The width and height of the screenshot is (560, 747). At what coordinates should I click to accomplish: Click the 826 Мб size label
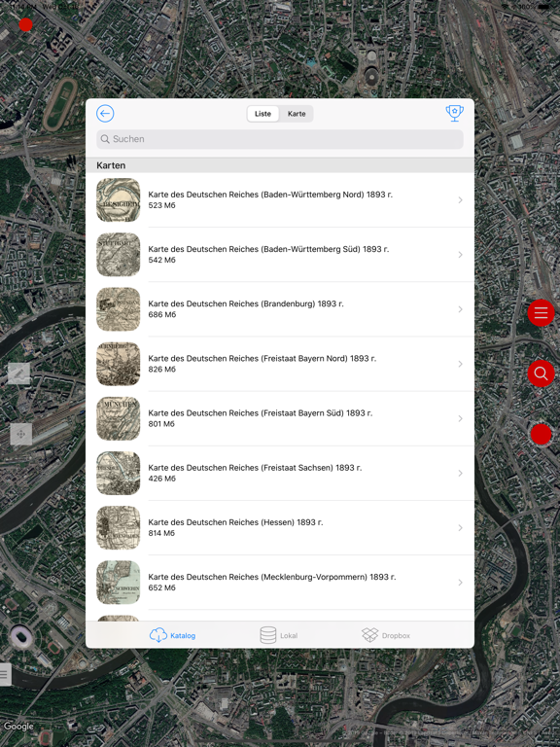[x=162, y=370]
